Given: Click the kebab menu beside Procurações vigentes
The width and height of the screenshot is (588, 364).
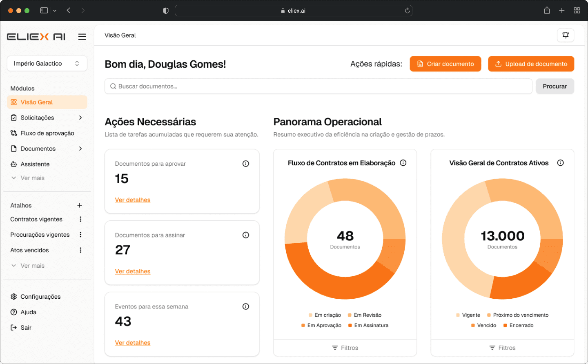Looking at the screenshot, I should click(x=80, y=235).
